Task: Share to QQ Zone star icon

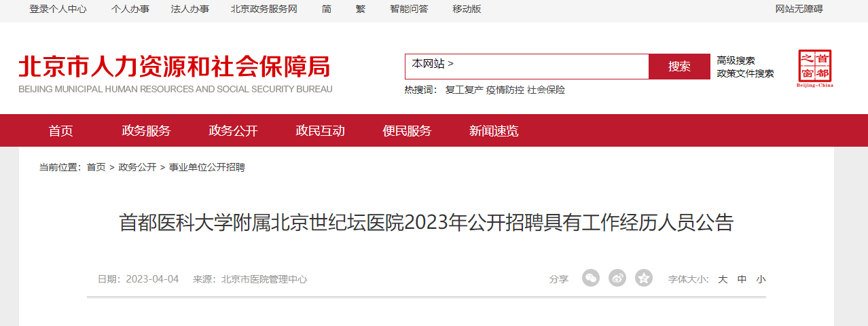Action: pyautogui.click(x=644, y=278)
